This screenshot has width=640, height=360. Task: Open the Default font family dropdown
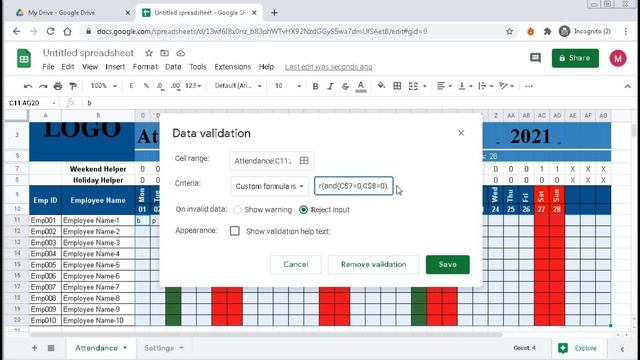[x=238, y=86]
